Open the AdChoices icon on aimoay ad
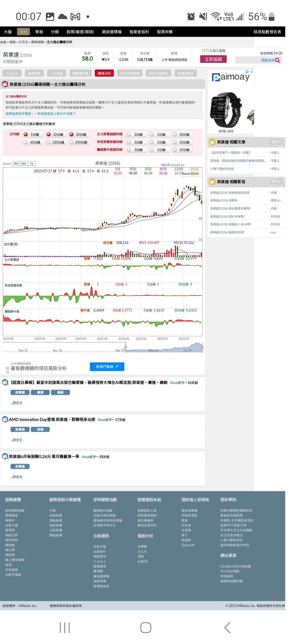This screenshot has height=644, width=290. (x=248, y=72)
